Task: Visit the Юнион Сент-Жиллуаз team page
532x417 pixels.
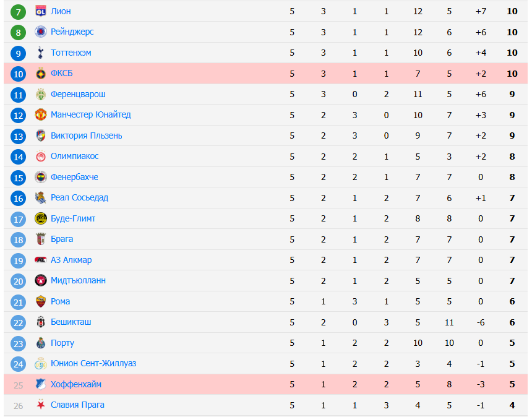Action: (x=93, y=363)
